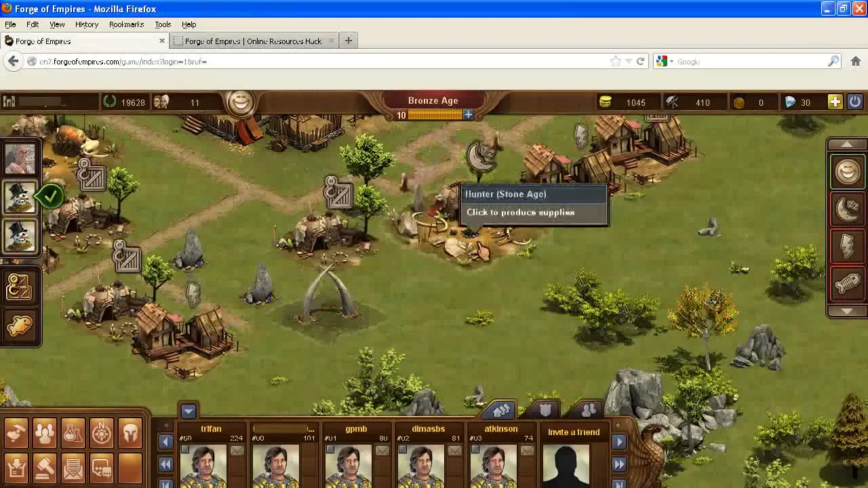Jump back with double left arrow in player bar

coord(165,464)
